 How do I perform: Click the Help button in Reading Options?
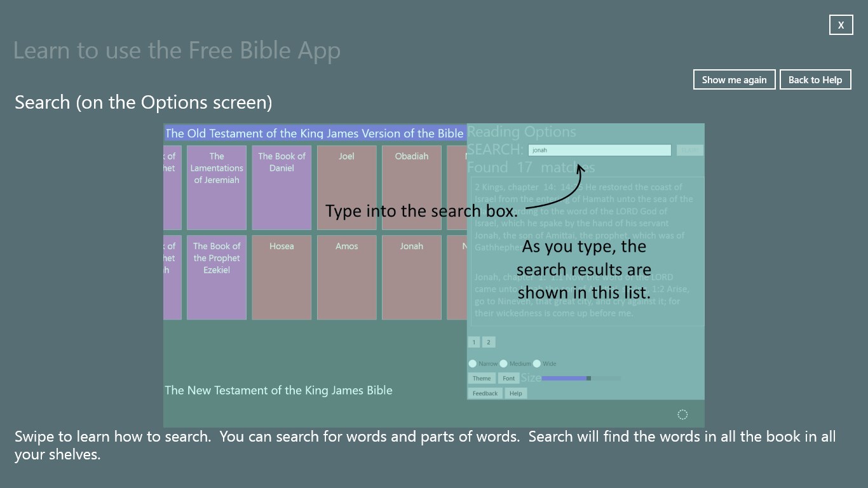click(516, 393)
